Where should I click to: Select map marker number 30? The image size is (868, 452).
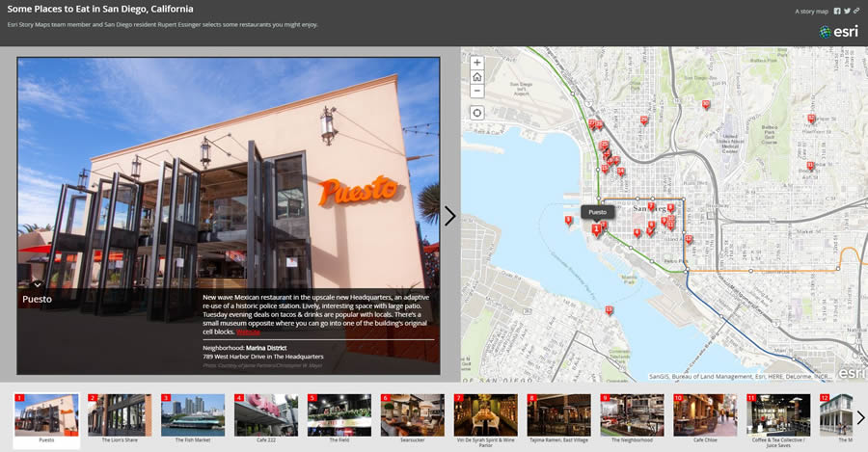point(706,104)
